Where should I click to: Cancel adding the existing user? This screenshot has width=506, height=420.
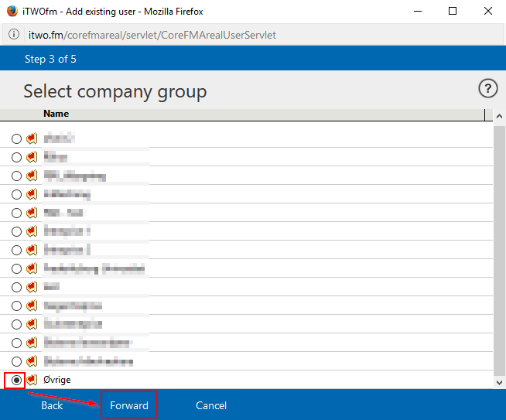210,405
